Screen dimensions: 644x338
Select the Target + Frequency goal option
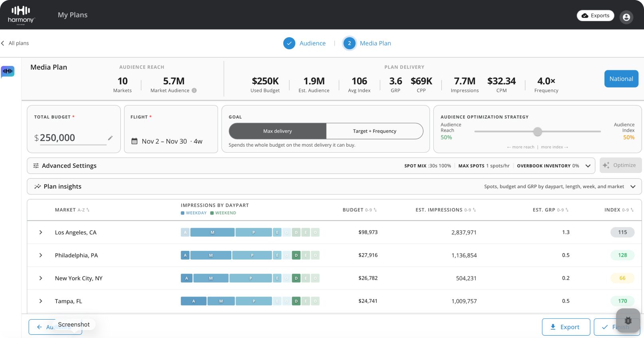[x=375, y=131]
